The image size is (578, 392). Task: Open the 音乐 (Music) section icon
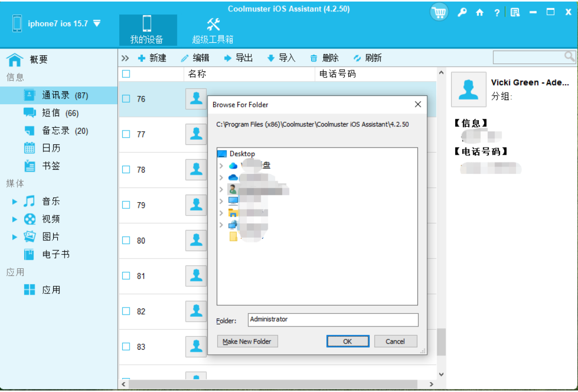(28, 201)
